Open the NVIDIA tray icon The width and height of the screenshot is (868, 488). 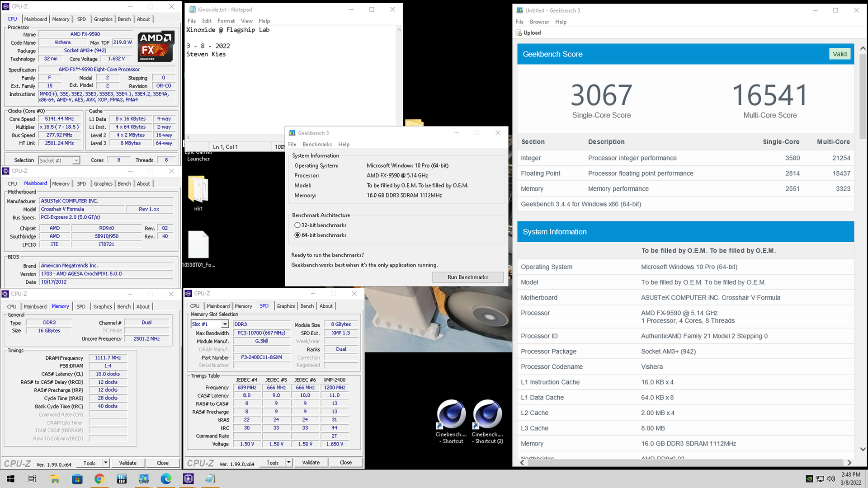[809, 479]
